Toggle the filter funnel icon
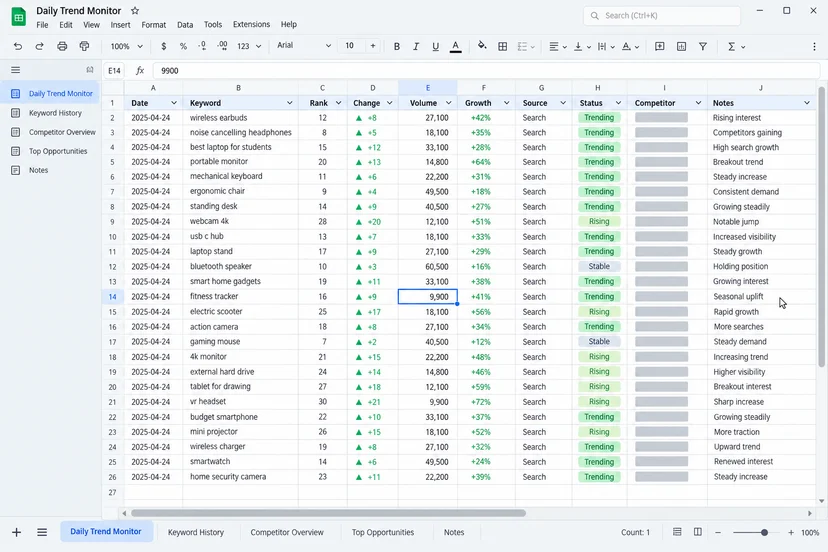 tap(703, 46)
